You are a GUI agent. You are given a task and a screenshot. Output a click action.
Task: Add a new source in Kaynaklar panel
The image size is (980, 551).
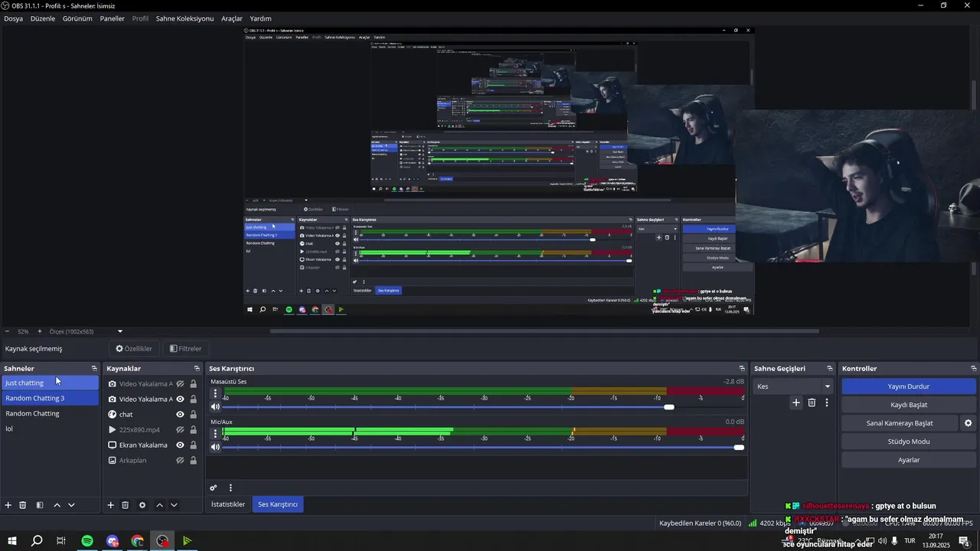pyautogui.click(x=110, y=505)
